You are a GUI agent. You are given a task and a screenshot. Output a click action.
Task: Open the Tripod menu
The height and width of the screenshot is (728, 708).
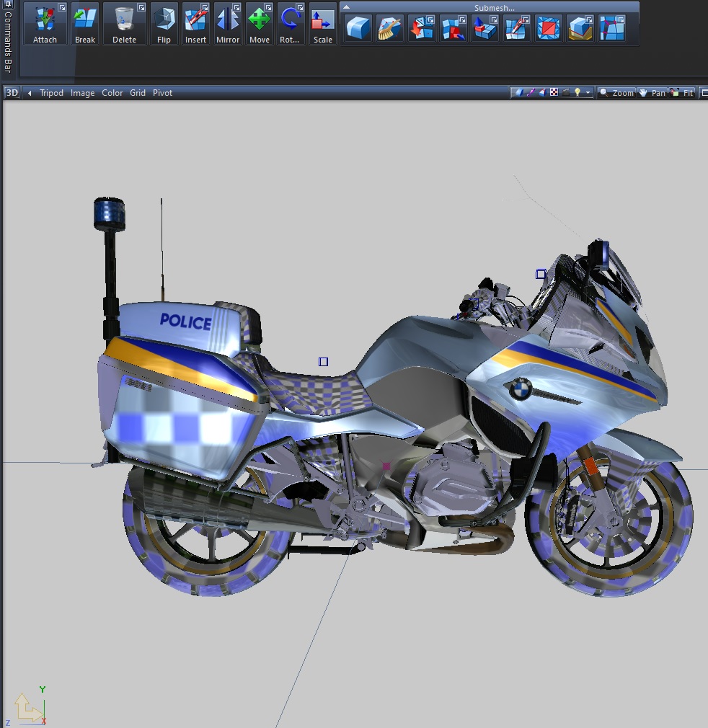[51, 93]
